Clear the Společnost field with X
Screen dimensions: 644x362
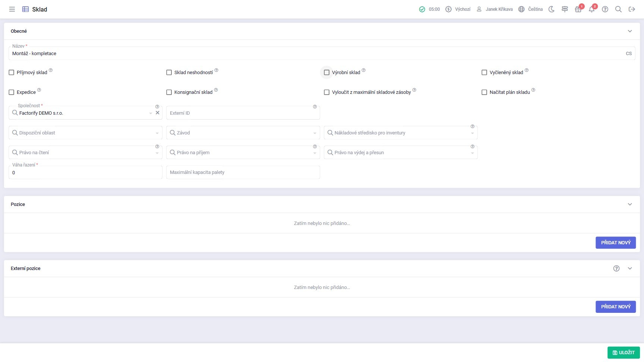point(157,113)
